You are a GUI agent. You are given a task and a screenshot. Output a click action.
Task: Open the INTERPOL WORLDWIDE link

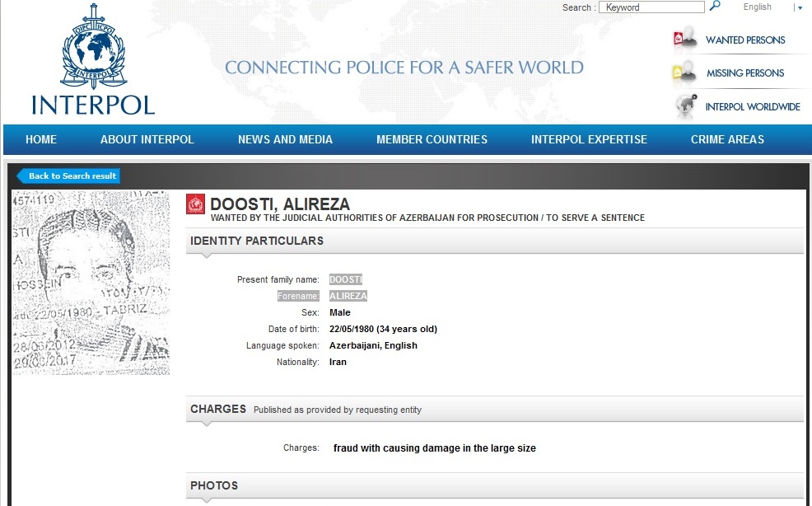(x=753, y=107)
